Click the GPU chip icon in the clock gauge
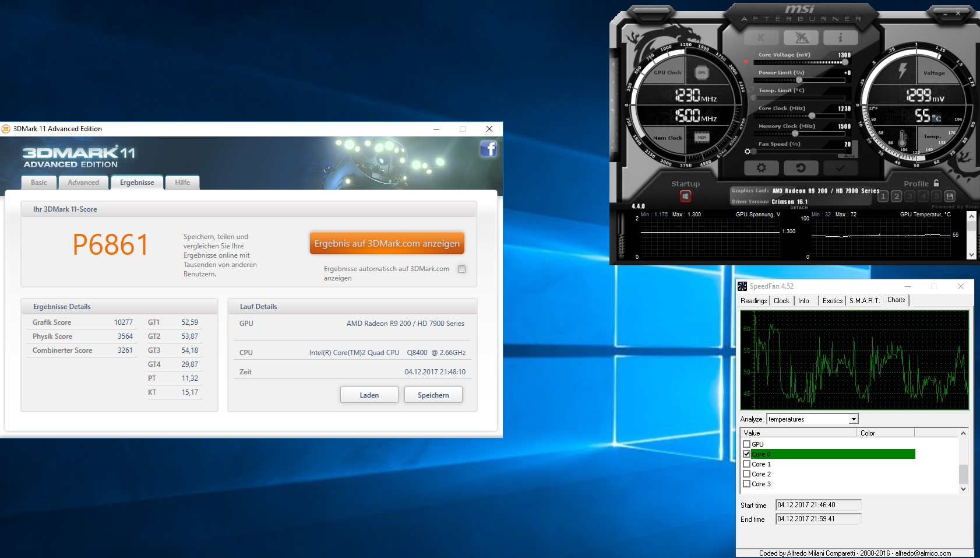This screenshot has height=558, width=980. [x=701, y=73]
